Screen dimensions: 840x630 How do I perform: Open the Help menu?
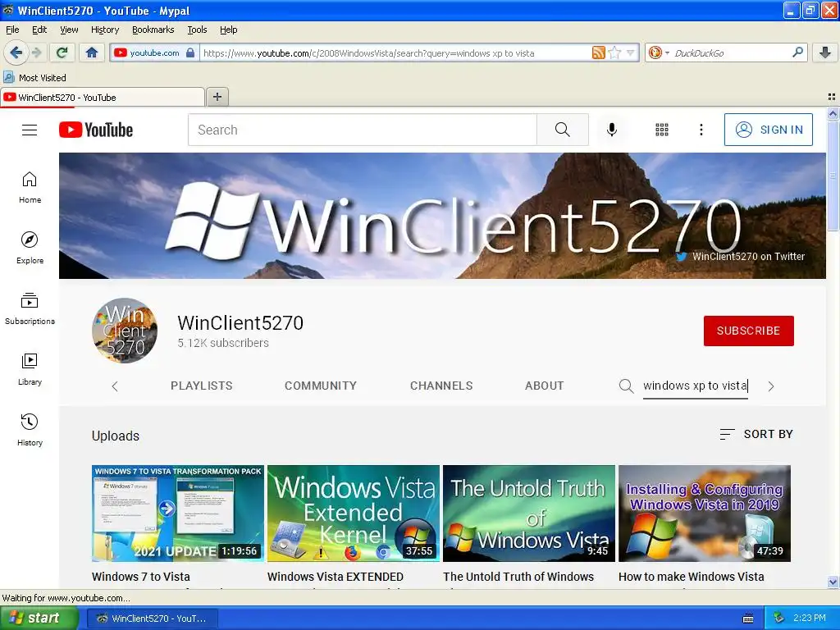228,30
